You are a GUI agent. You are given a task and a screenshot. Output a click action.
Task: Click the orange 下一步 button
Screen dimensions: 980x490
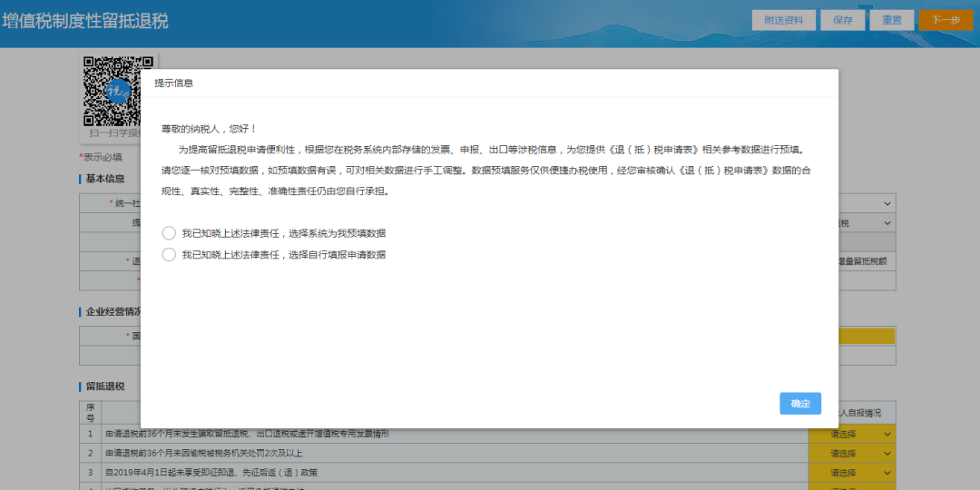(946, 20)
